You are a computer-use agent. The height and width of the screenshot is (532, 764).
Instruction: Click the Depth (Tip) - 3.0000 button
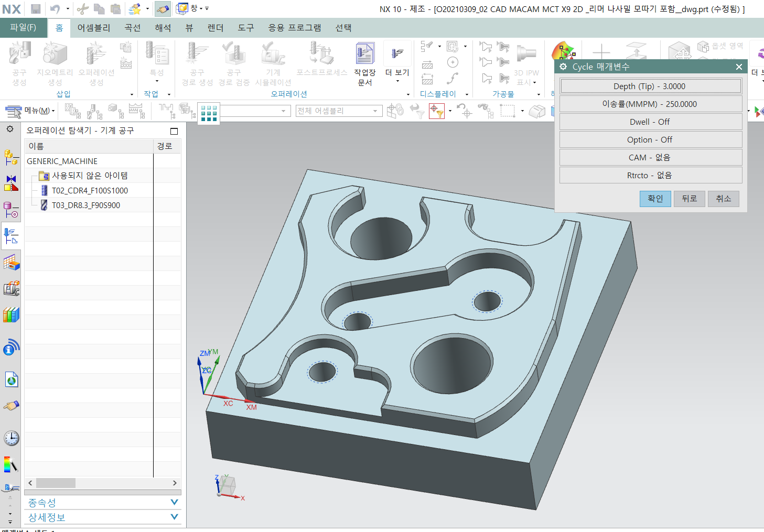tap(651, 86)
